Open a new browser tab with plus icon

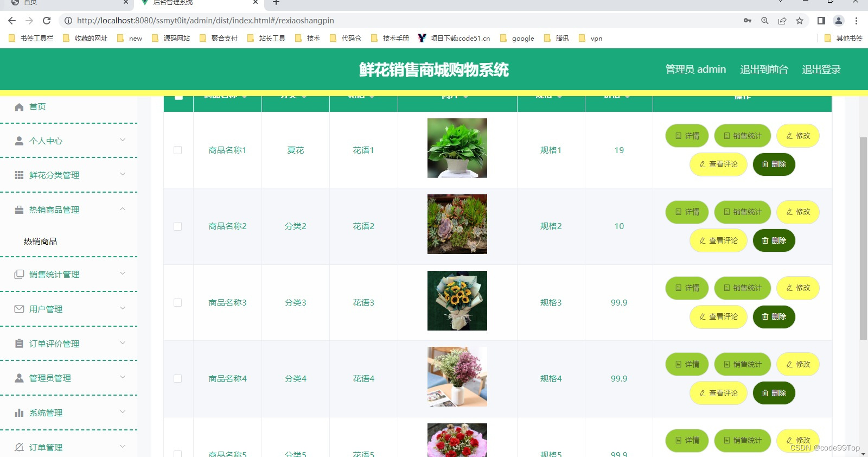276,3
